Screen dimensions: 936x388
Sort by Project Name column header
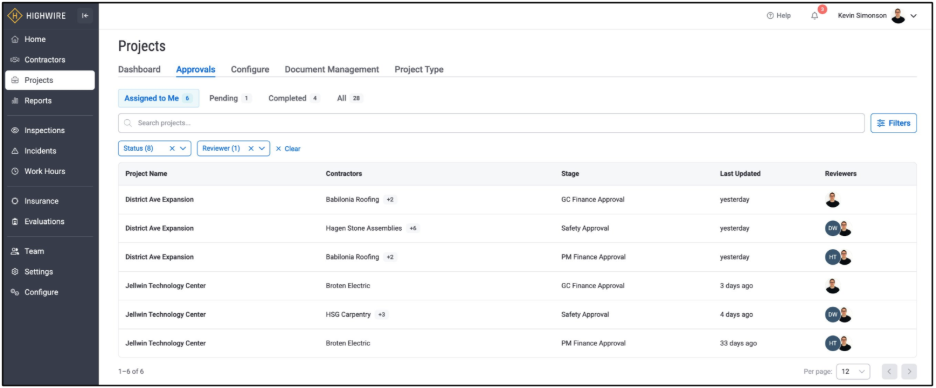[x=146, y=174]
